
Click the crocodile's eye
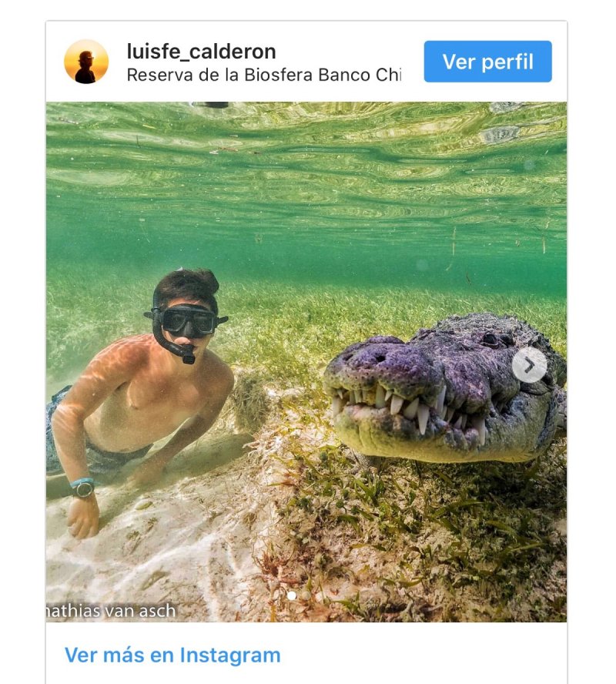(x=489, y=339)
